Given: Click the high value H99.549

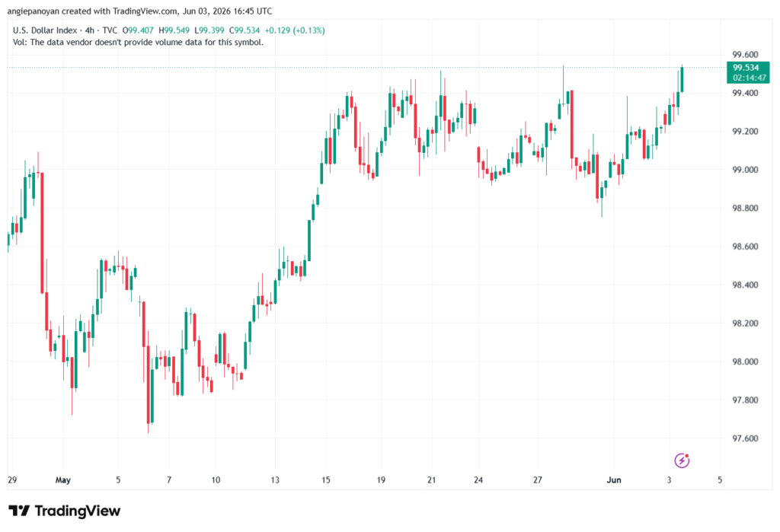Looking at the screenshot, I should click(x=174, y=30).
